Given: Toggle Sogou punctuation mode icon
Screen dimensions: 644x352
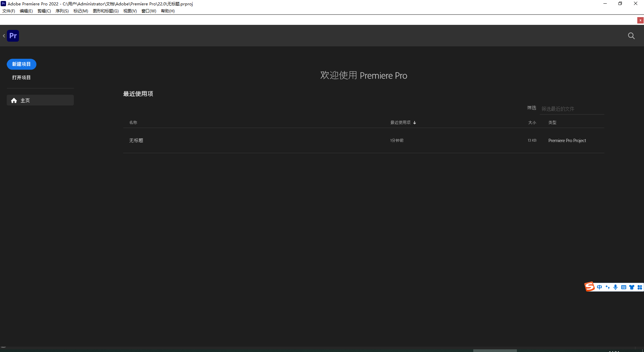Looking at the screenshot, I should coord(607,287).
